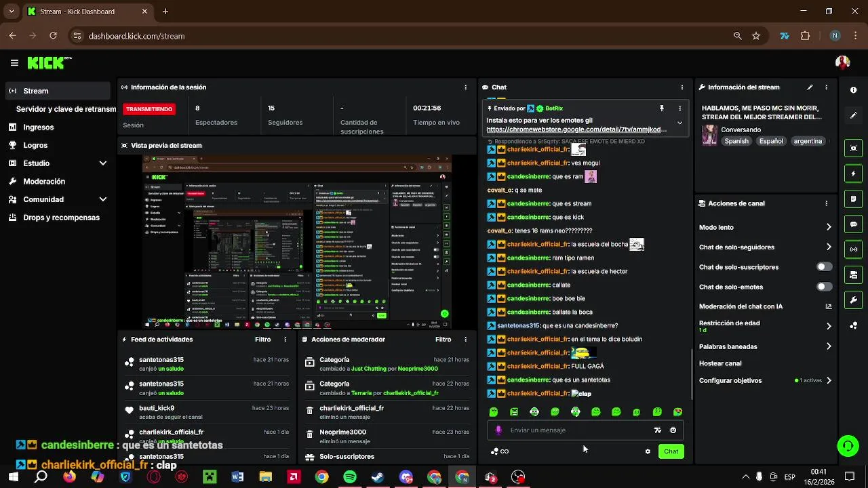Image resolution: width=868 pixels, height=488 pixels.
Task: Click the channel points icon in the right rail
Action: pyautogui.click(x=853, y=325)
